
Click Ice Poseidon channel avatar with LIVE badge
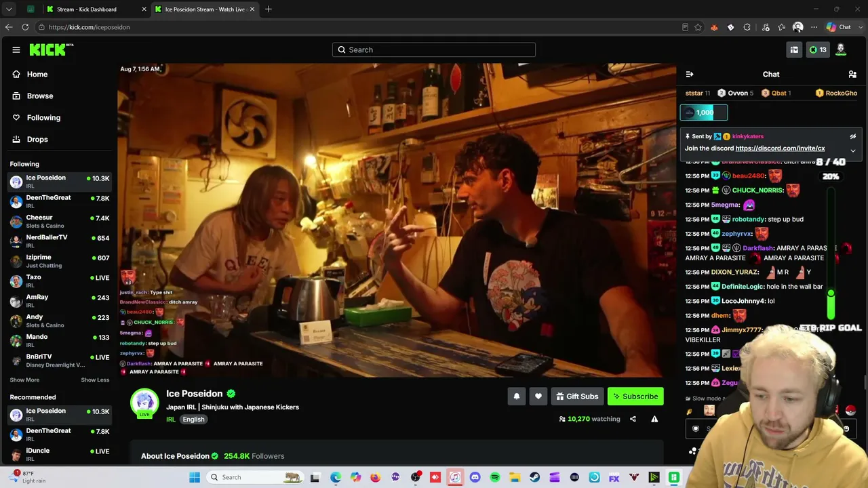click(x=144, y=403)
